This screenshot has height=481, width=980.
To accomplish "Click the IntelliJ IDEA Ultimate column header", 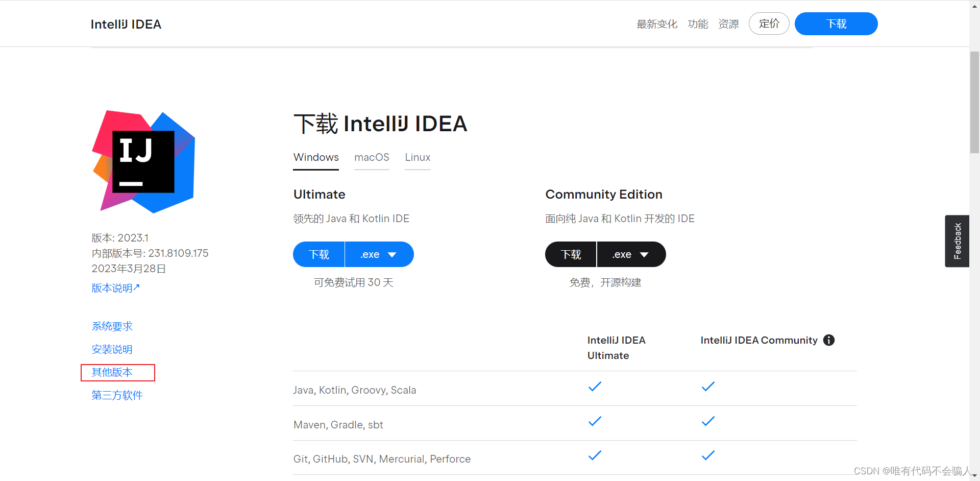I will [x=617, y=348].
